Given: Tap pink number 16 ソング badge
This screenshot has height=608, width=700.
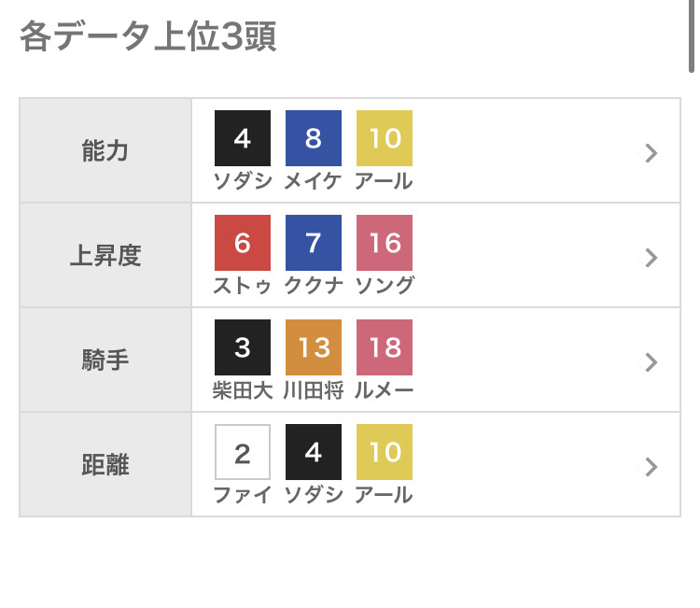Looking at the screenshot, I should (x=385, y=243).
